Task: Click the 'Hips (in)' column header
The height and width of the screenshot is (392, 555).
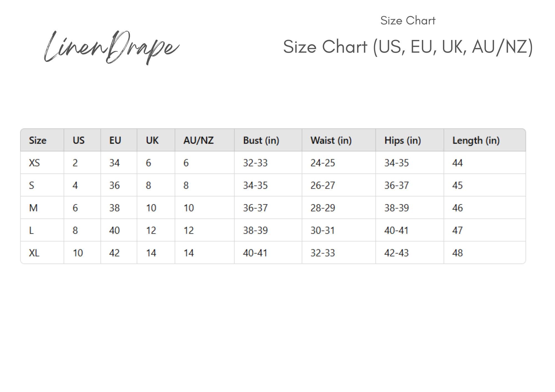Action: [403, 140]
